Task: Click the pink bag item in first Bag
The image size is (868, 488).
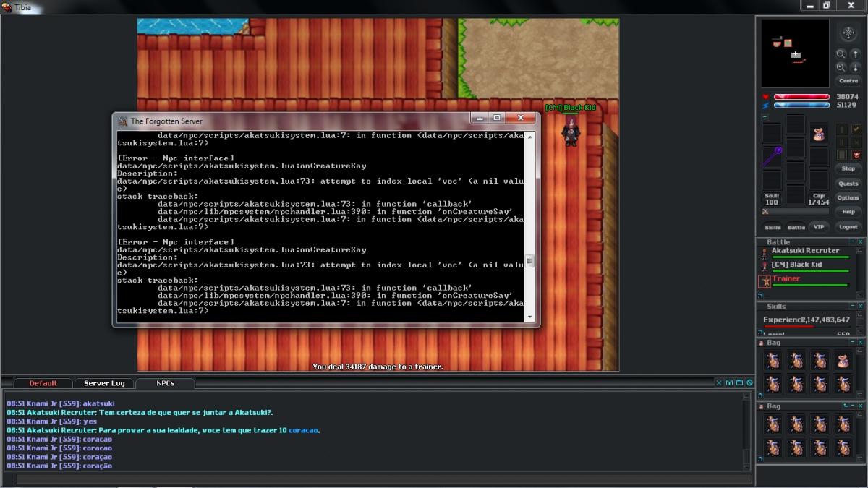Action: (843, 360)
